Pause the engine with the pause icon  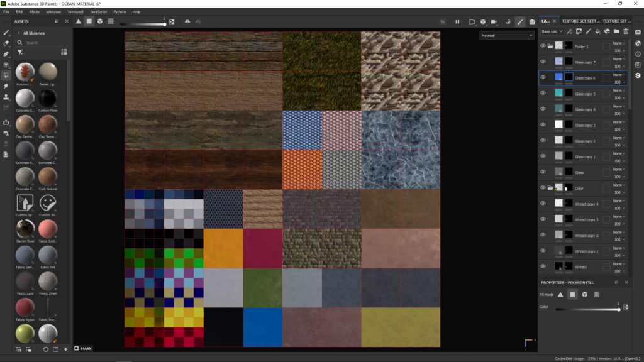[x=457, y=21]
